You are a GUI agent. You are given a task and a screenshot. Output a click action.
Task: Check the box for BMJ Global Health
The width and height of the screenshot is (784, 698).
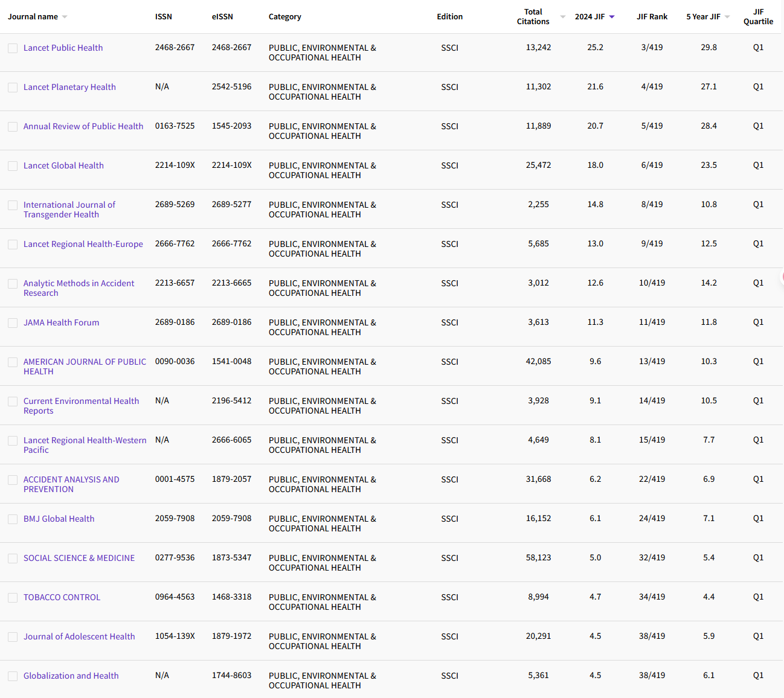click(x=13, y=519)
